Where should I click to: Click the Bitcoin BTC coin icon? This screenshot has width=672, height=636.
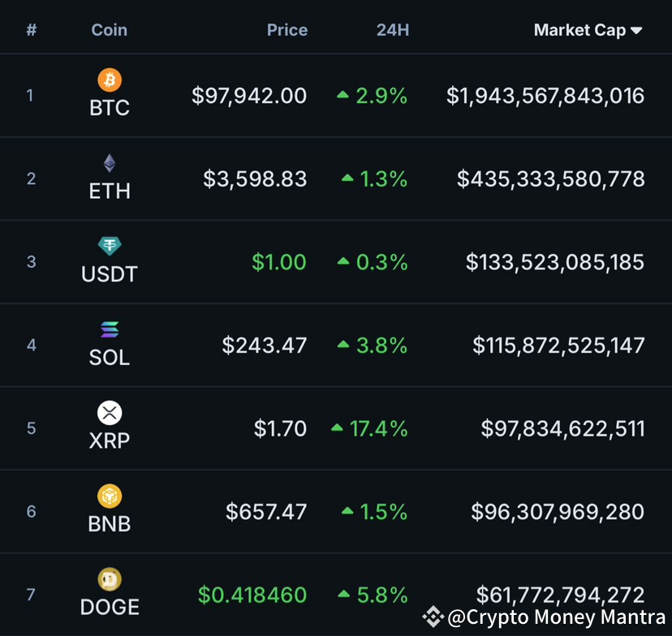tap(109, 79)
